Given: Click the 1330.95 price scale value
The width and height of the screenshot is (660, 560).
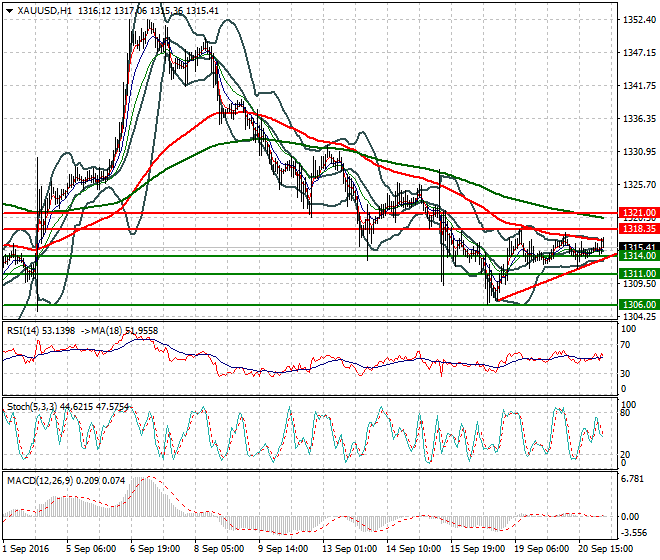Looking at the screenshot, I should click(x=639, y=152).
